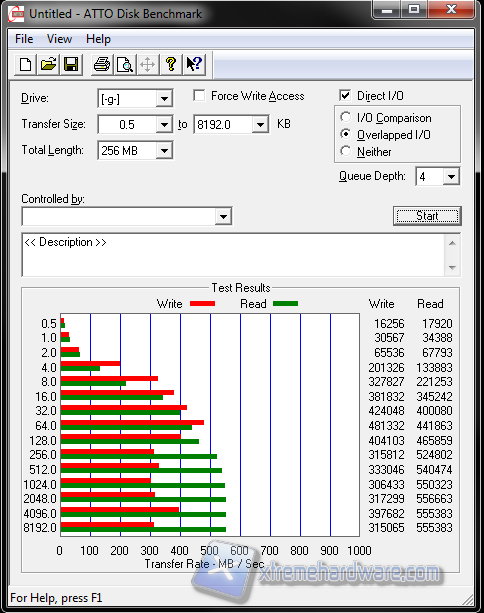Click the four-arrow move toolbar icon
This screenshot has height=613, width=484.
point(147,64)
